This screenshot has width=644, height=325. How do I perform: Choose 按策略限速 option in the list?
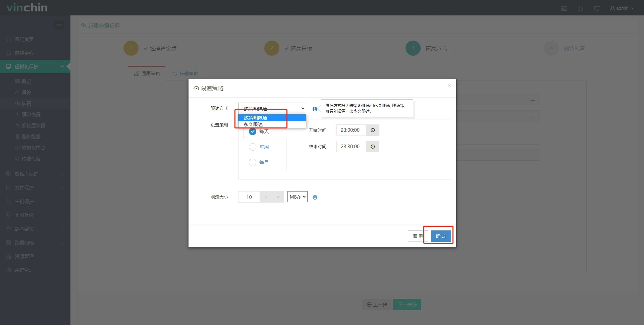click(x=256, y=118)
